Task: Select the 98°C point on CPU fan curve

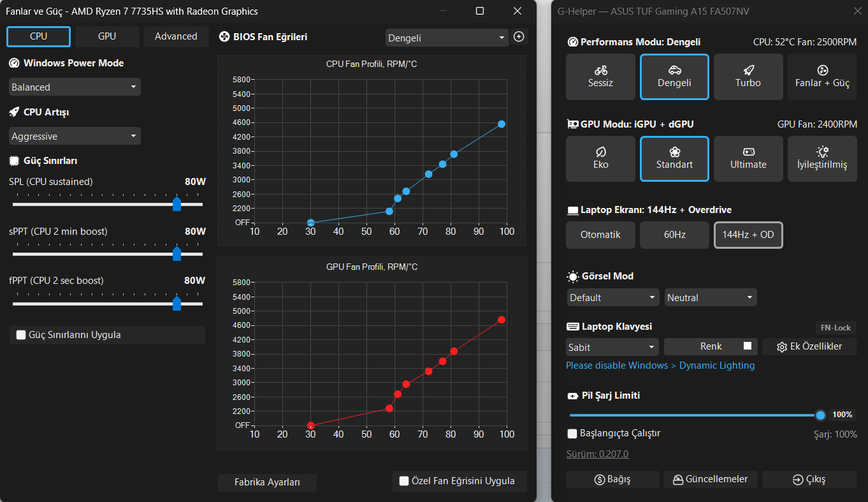Action: coord(502,124)
